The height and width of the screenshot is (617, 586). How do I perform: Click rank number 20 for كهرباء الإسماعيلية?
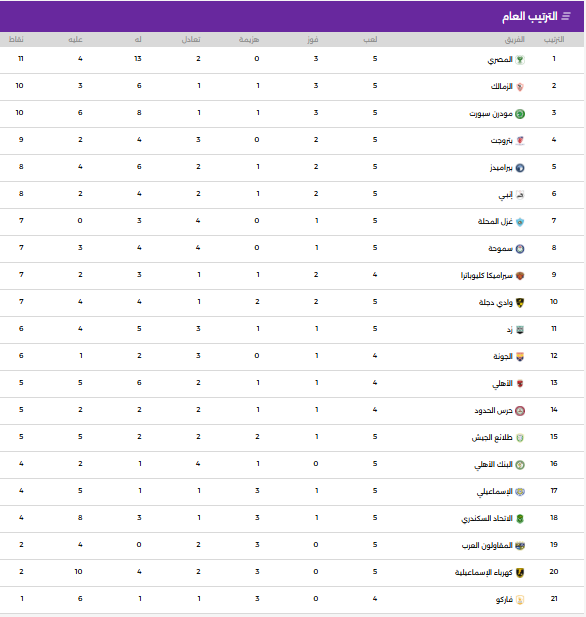[x=554, y=572]
